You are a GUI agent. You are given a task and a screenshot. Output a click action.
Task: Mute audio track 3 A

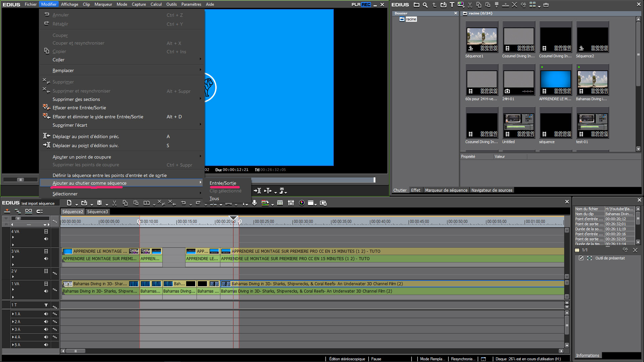click(x=46, y=329)
